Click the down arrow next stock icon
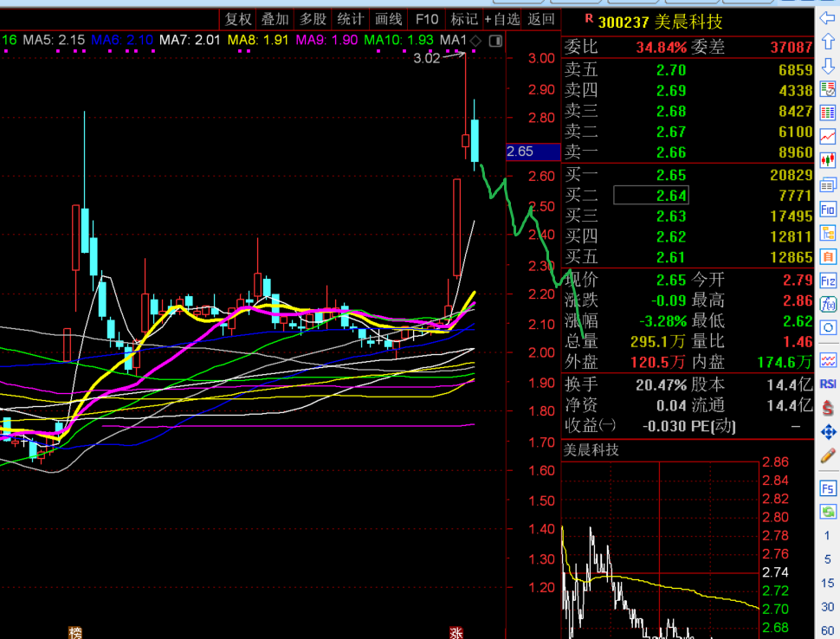Viewport: 840px width, 639px height. tap(828, 67)
